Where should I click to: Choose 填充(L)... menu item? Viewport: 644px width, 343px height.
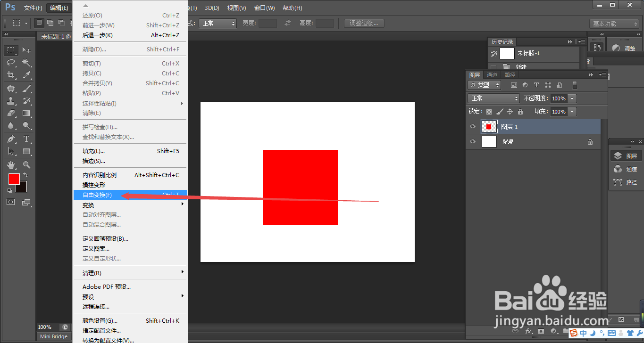(130, 151)
